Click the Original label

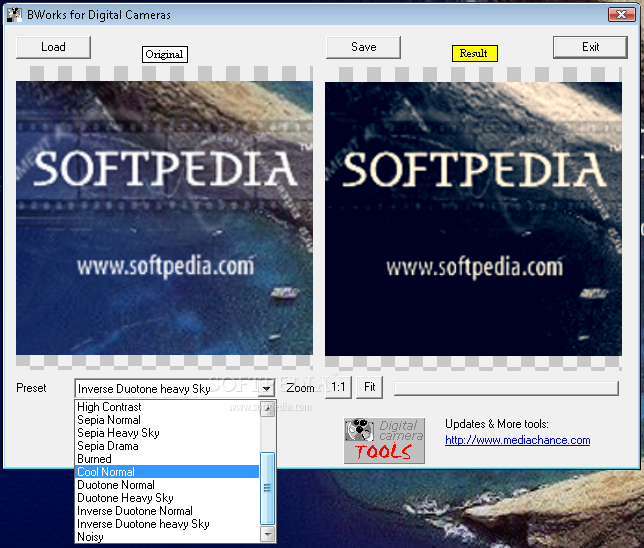click(x=165, y=54)
